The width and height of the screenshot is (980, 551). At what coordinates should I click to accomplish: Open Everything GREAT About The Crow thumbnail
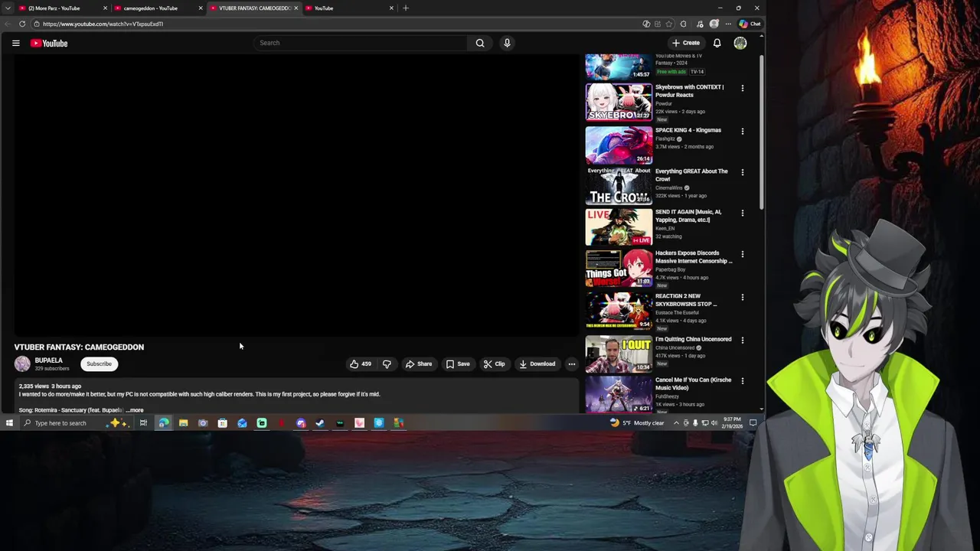pyautogui.click(x=619, y=186)
